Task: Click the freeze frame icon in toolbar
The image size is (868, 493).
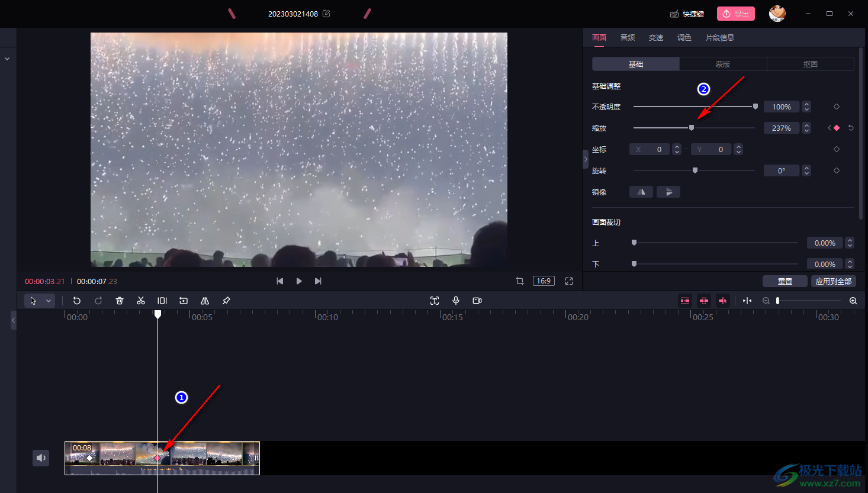Action: tap(184, 301)
